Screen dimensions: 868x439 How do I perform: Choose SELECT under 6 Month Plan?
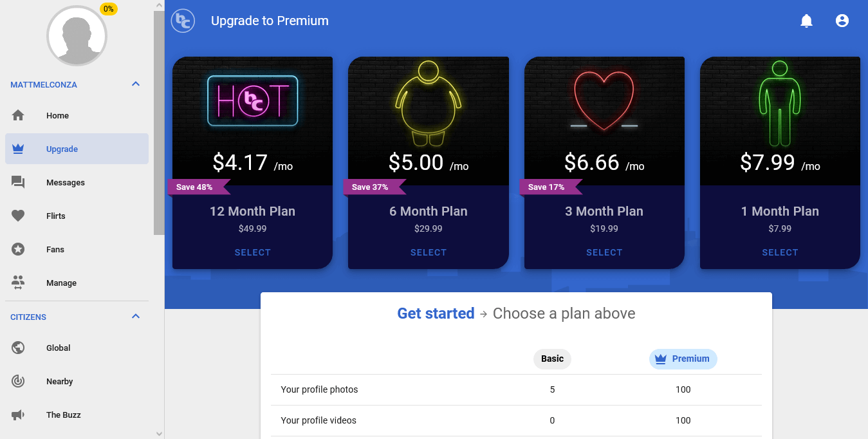[x=429, y=252]
